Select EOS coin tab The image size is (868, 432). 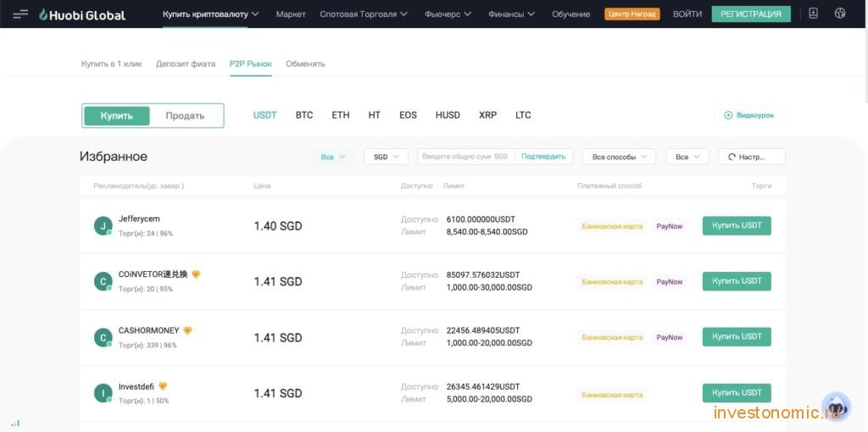click(x=408, y=115)
